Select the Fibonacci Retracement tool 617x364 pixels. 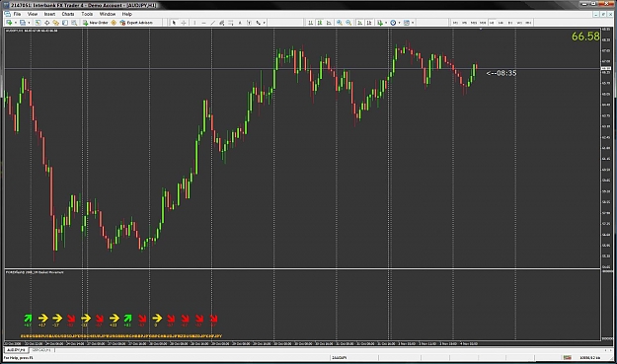click(231, 23)
